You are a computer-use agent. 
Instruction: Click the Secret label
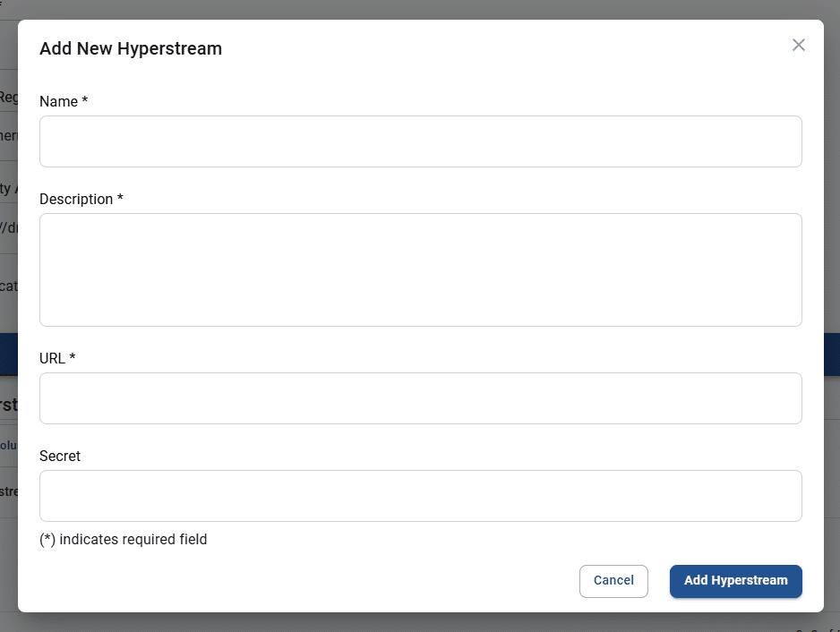pos(60,456)
